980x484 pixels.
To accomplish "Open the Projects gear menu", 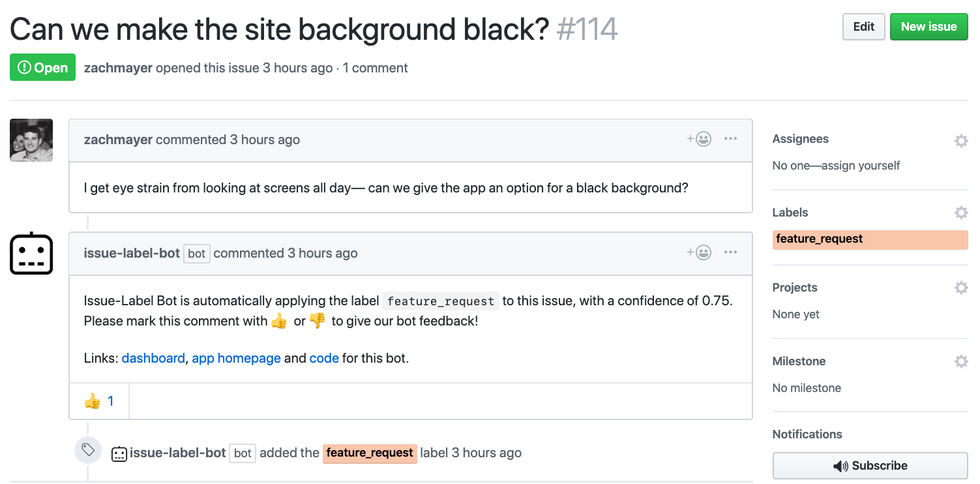I will [960, 288].
